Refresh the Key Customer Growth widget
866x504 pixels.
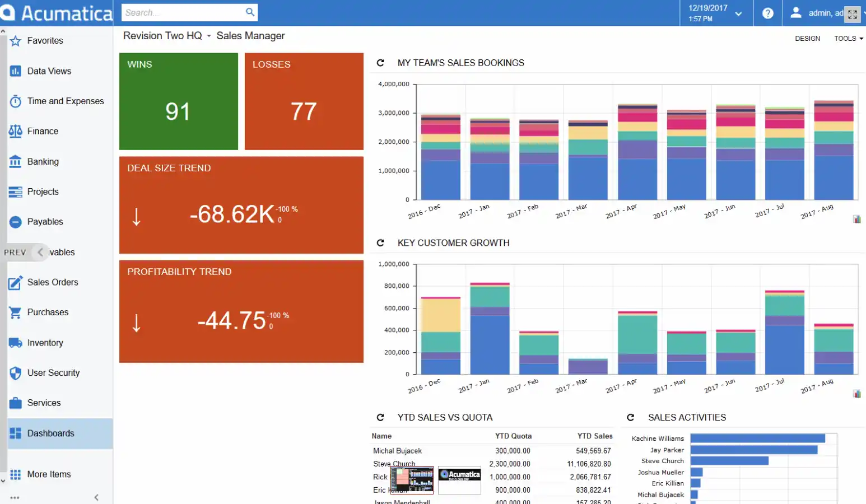[x=380, y=242]
